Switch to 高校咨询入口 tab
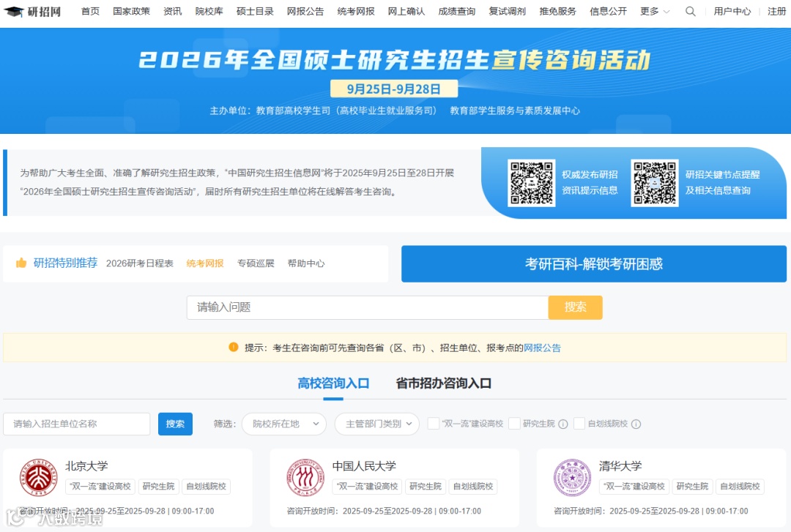This screenshot has height=532, width=791. (x=333, y=383)
